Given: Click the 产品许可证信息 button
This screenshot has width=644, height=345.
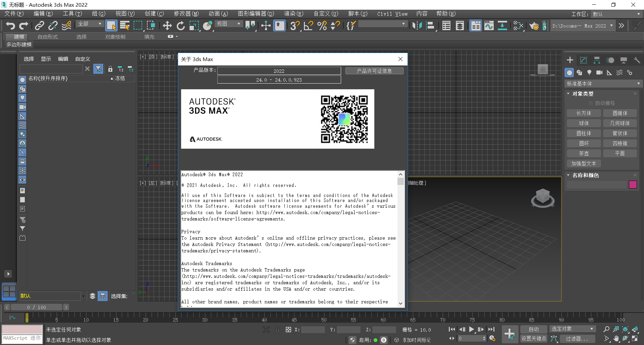Looking at the screenshot, I should click(x=374, y=71).
